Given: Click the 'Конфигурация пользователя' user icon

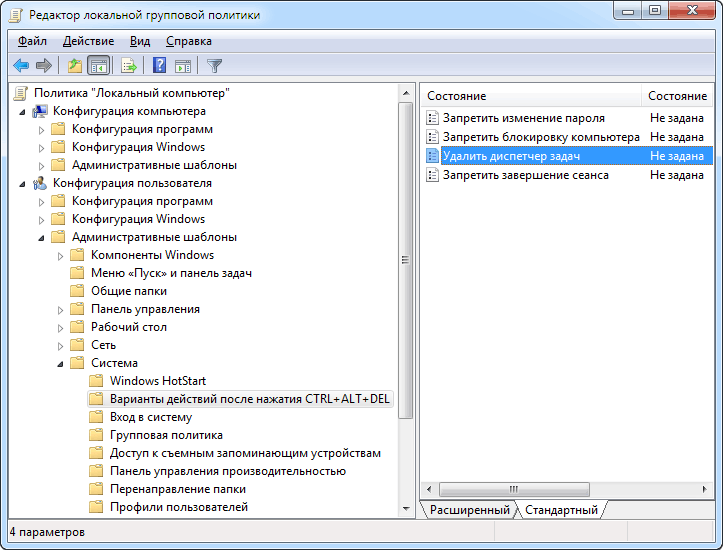Looking at the screenshot, I should point(40,183).
